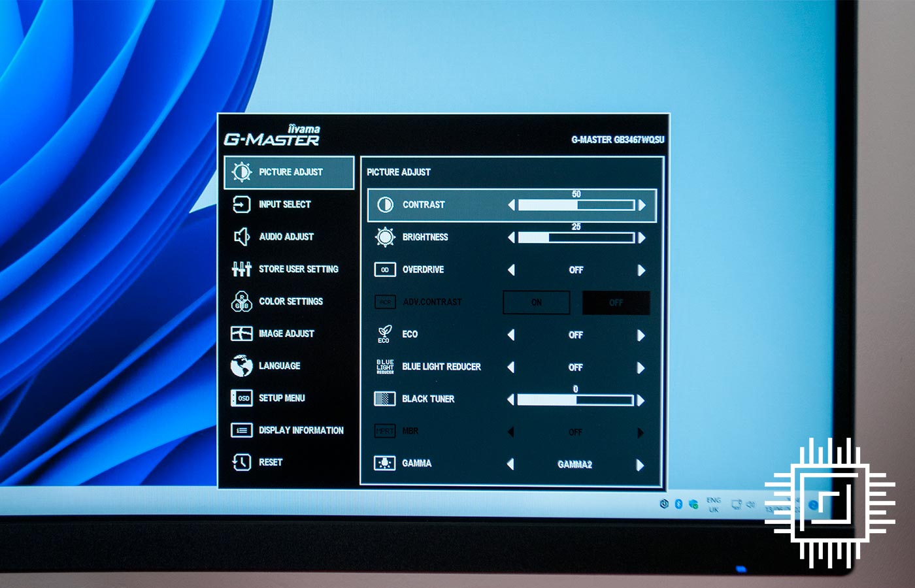Click the Overdrive OD icon
915x588 pixels.
tap(385, 269)
